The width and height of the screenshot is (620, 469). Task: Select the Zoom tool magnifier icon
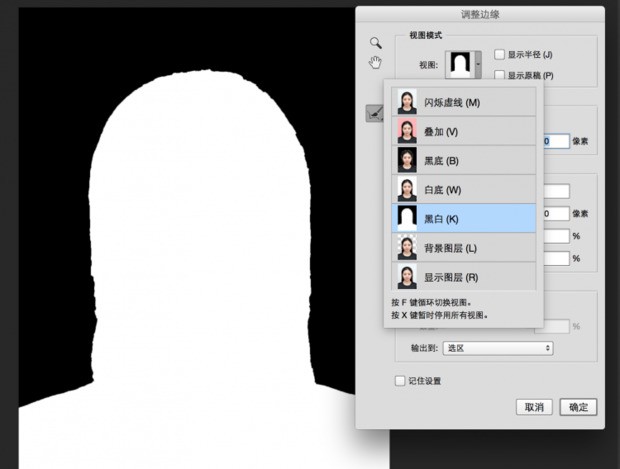click(x=376, y=43)
